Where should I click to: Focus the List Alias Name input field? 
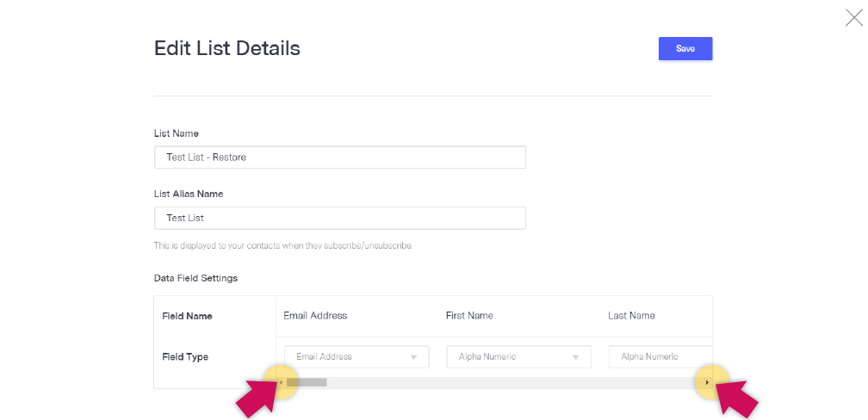(340, 218)
